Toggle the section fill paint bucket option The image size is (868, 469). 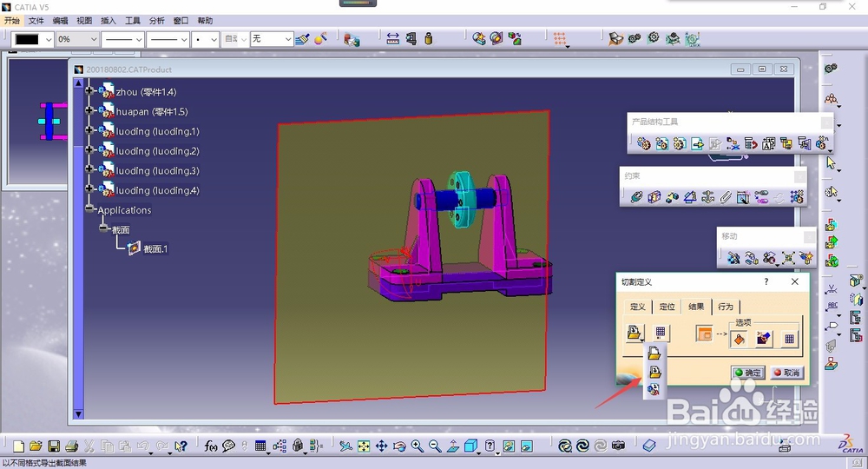click(739, 339)
